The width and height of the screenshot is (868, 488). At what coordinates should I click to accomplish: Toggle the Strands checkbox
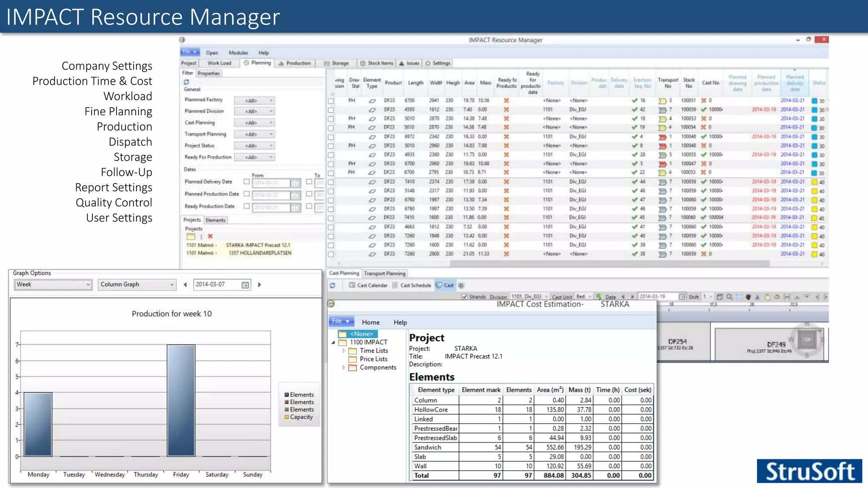[465, 297]
